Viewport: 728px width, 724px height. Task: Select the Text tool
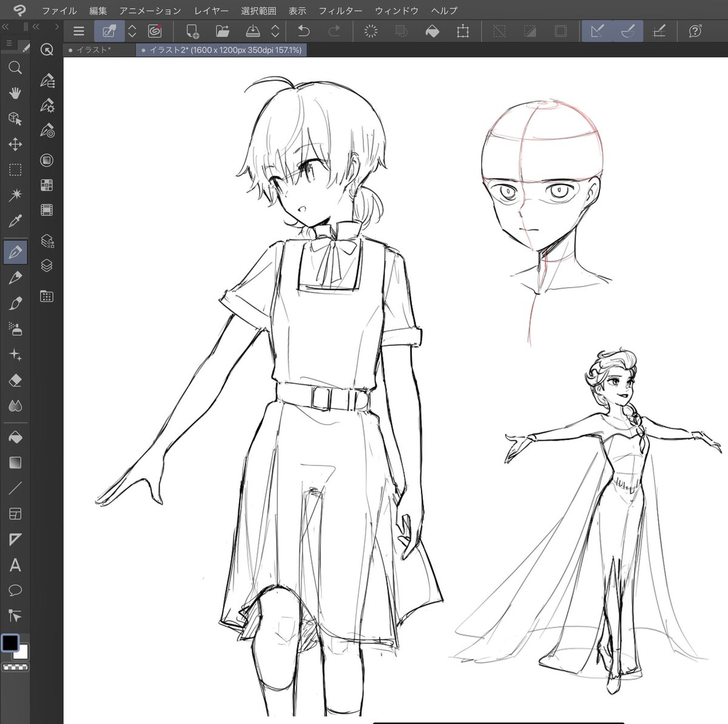pos(15,565)
